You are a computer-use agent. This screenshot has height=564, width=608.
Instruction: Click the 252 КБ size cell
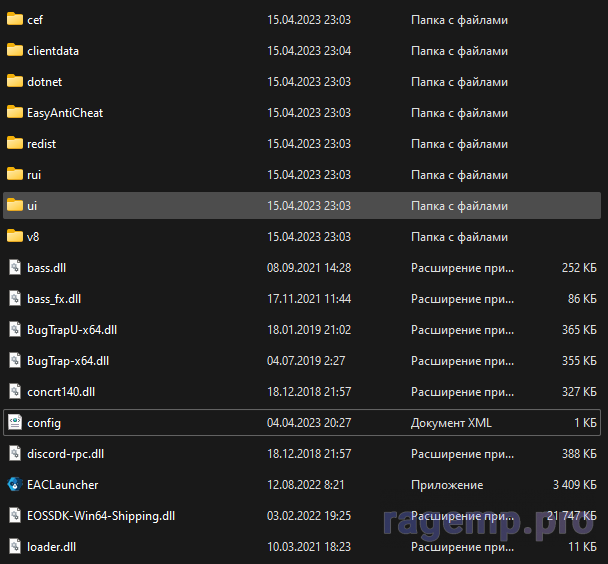coord(579,268)
